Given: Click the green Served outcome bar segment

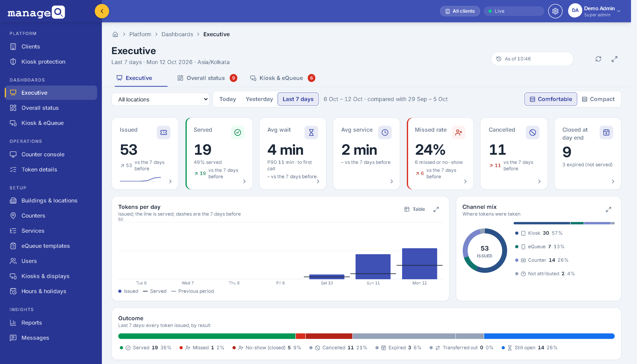Looking at the screenshot, I should pos(207,336).
